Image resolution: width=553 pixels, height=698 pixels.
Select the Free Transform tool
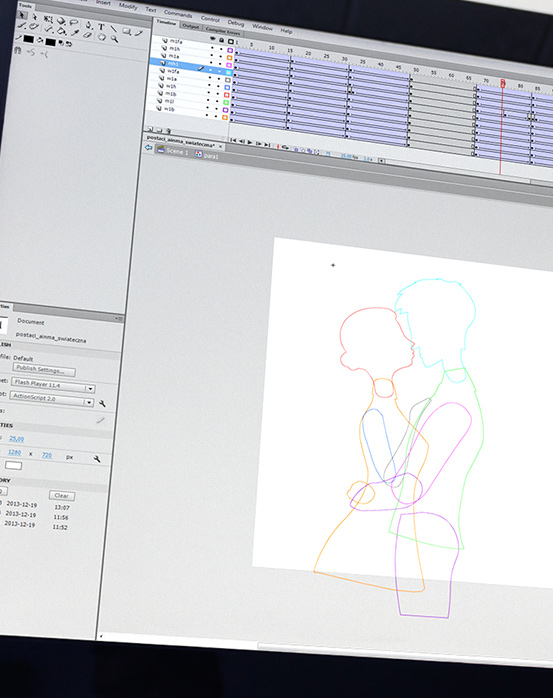[49, 19]
